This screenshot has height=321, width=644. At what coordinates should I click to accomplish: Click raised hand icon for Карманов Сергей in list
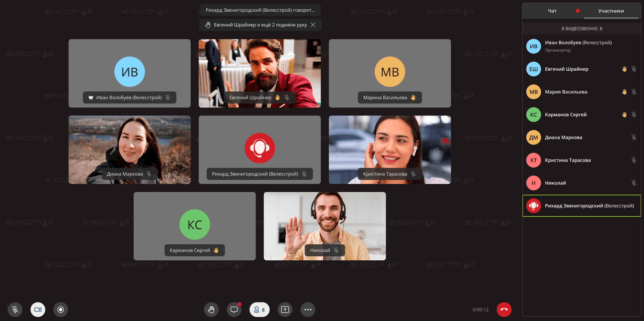coord(624,115)
